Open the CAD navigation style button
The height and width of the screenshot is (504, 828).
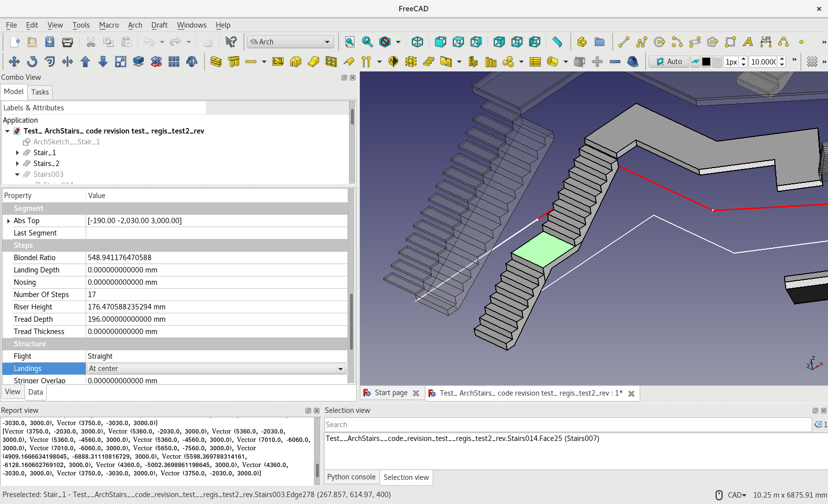coord(737,495)
